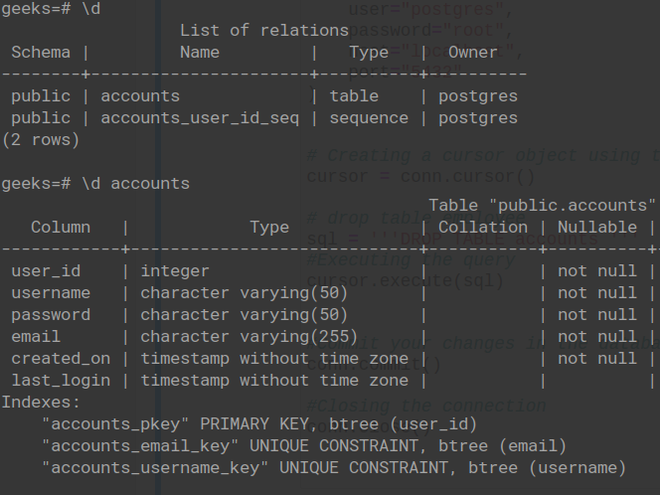Screen dimensions: 660x495
Task: Click the "Indexes:" label
Action: (40, 402)
